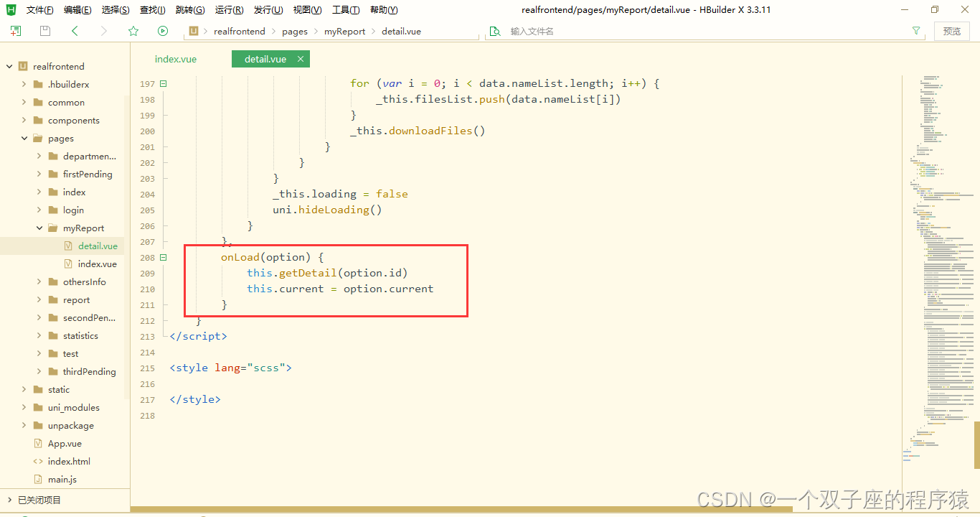Expand the common folder
Screen dimensions: 980x517
(x=24, y=102)
